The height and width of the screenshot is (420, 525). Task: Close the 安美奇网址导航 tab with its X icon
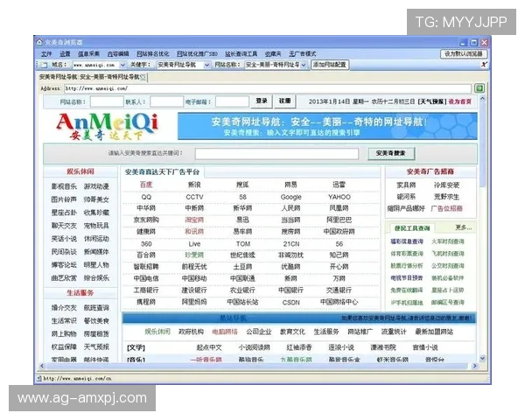pyautogui.click(x=143, y=77)
